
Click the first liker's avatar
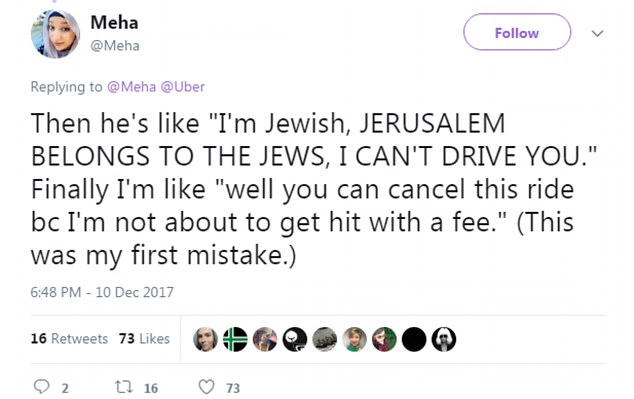coord(205,339)
